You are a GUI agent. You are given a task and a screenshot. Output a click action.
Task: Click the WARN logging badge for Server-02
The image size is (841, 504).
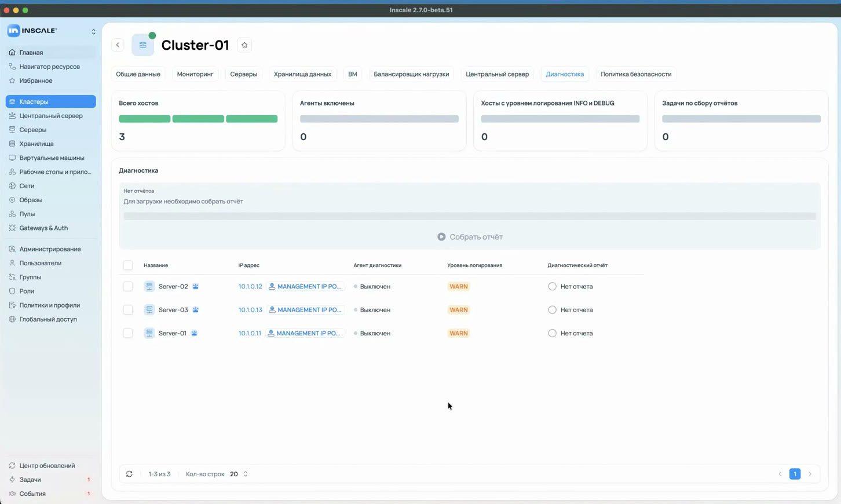pyautogui.click(x=459, y=286)
